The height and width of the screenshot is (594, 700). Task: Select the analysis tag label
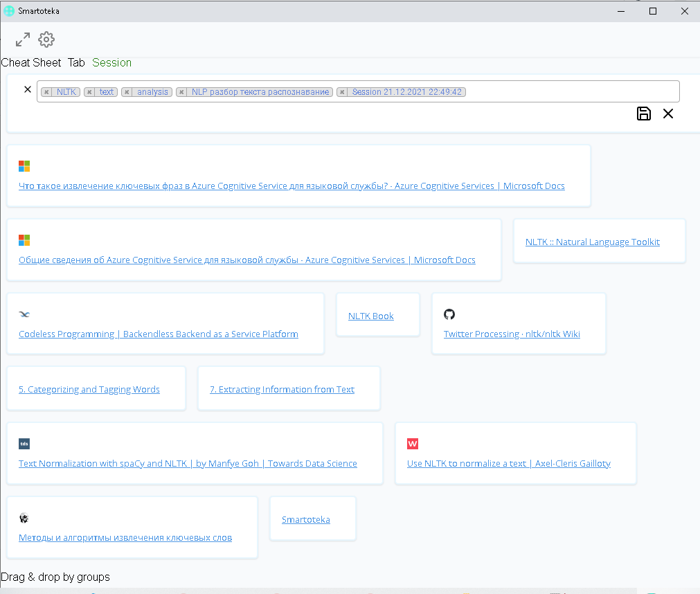coord(152,92)
